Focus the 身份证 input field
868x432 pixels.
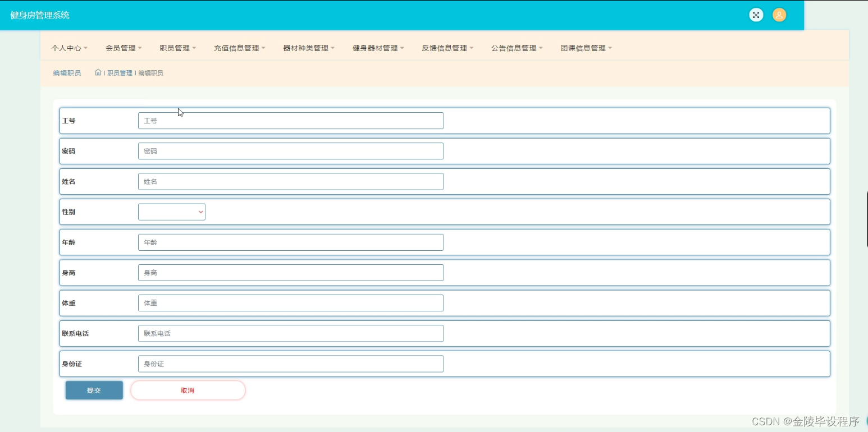(291, 364)
